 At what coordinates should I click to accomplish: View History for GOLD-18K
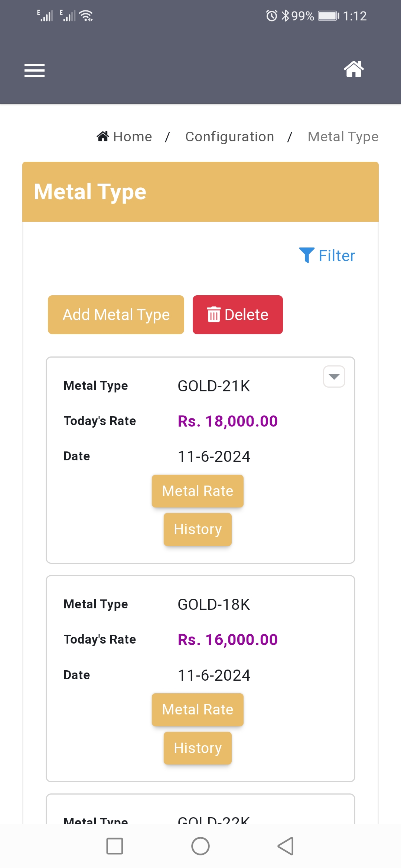tap(198, 748)
